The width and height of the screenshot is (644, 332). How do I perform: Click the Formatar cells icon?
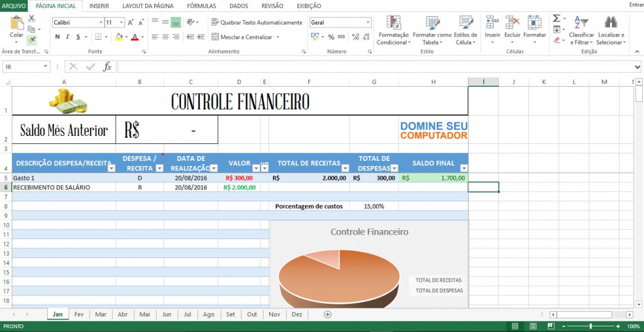click(x=535, y=22)
